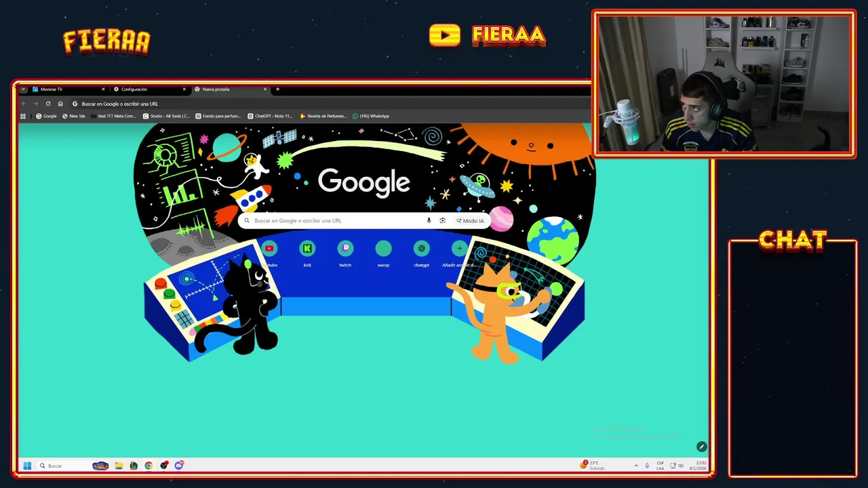Open the ESP LAA language switcher

click(x=660, y=466)
